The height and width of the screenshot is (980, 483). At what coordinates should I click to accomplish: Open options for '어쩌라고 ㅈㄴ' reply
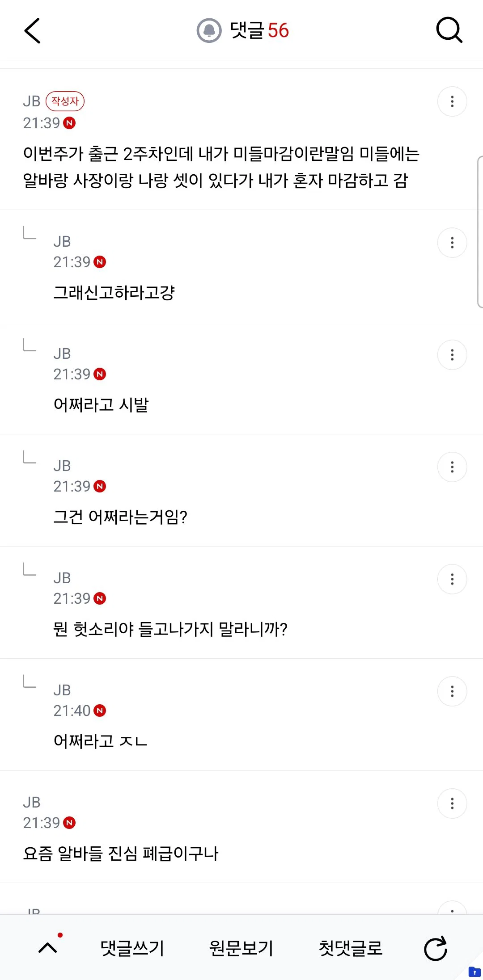(452, 691)
